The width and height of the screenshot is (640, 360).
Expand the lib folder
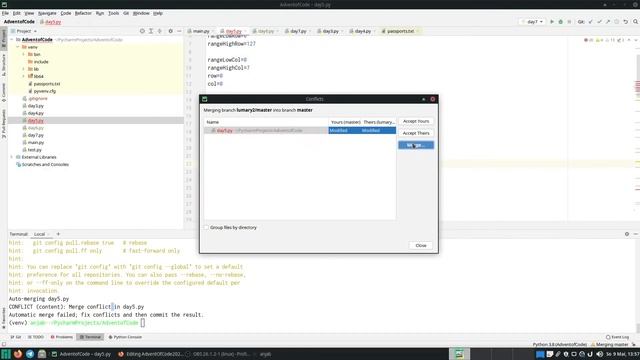click(x=24, y=69)
